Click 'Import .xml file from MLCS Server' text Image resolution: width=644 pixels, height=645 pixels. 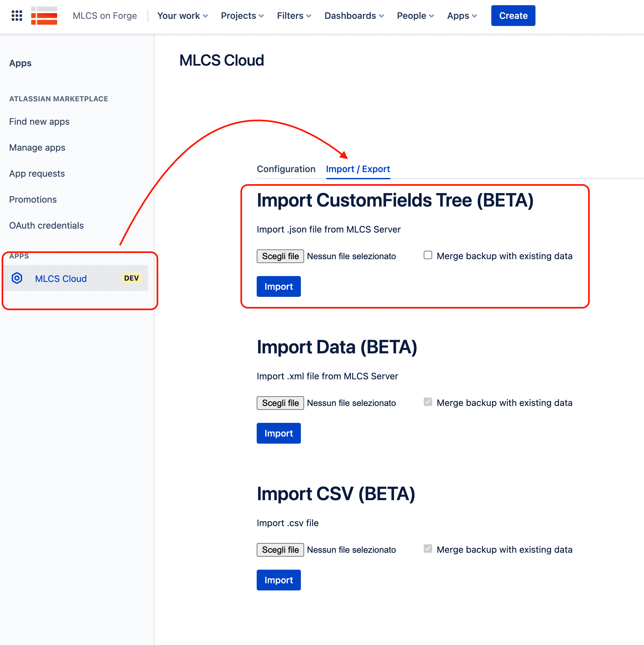click(327, 376)
